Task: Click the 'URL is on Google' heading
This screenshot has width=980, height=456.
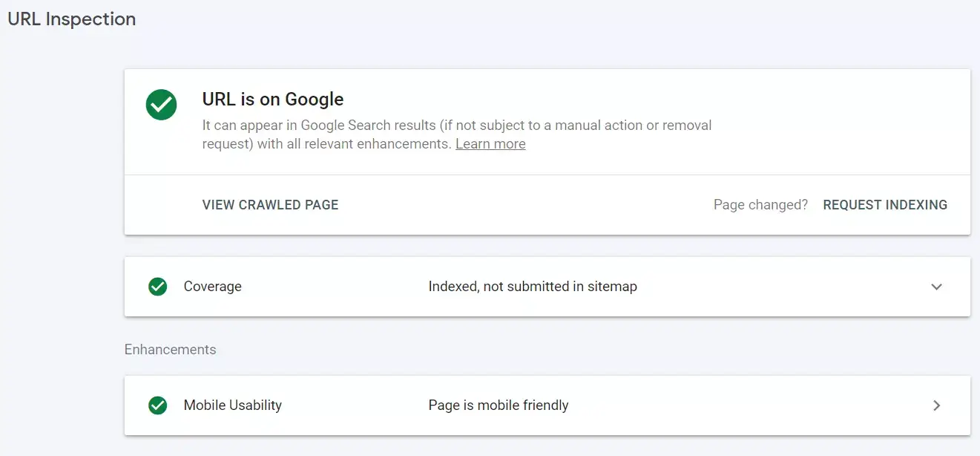Action: click(x=273, y=100)
